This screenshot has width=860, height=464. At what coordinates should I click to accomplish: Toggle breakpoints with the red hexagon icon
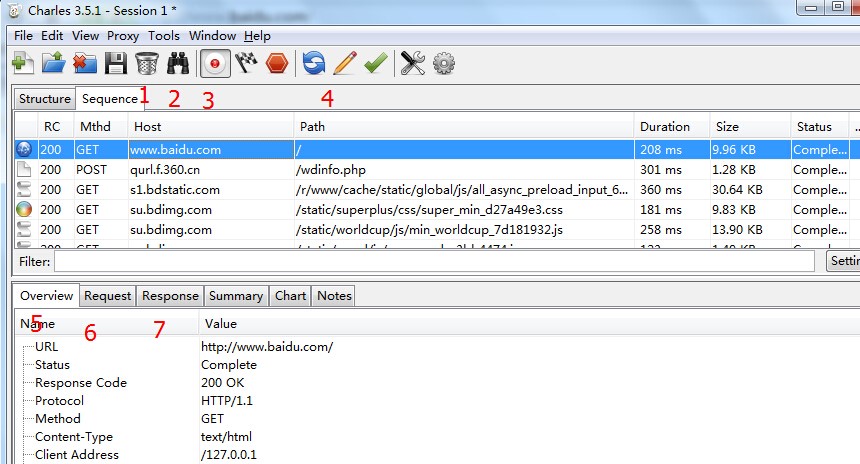click(x=277, y=63)
